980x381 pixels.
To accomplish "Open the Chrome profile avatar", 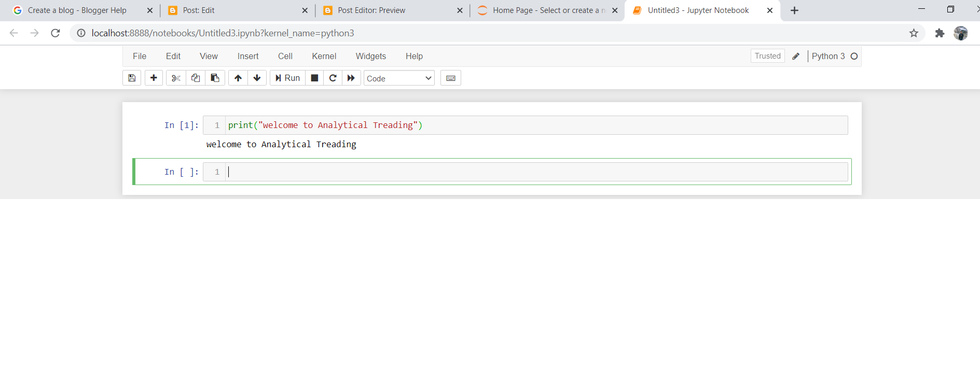I will click(961, 33).
